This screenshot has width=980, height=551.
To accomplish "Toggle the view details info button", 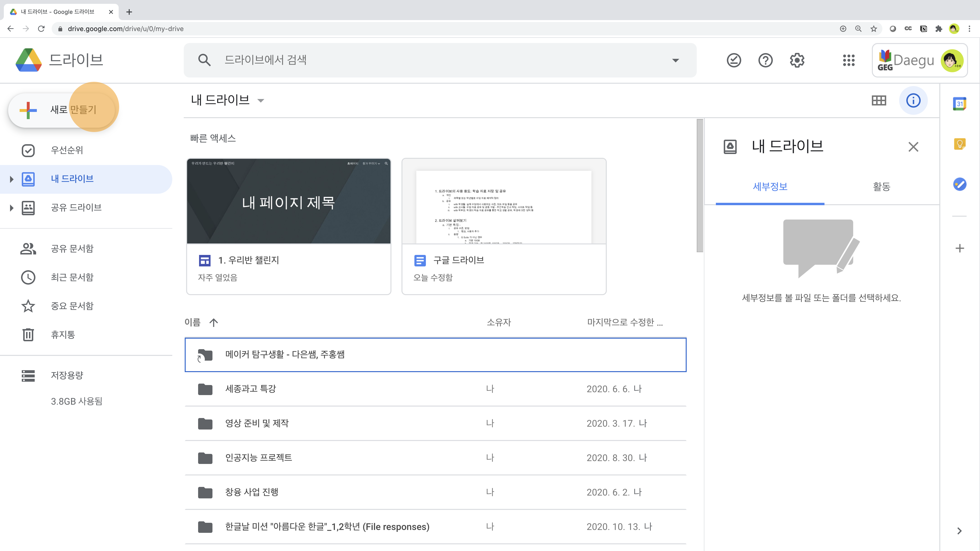I will click(x=913, y=100).
